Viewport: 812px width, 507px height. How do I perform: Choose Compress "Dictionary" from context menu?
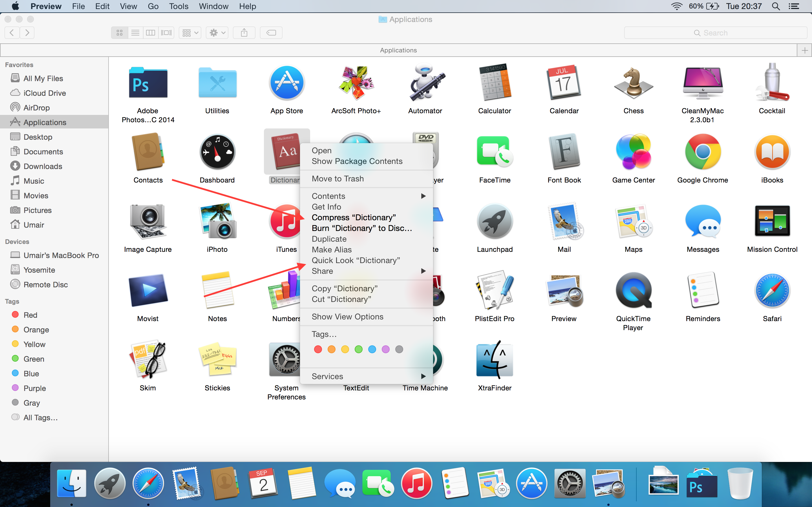point(354,217)
